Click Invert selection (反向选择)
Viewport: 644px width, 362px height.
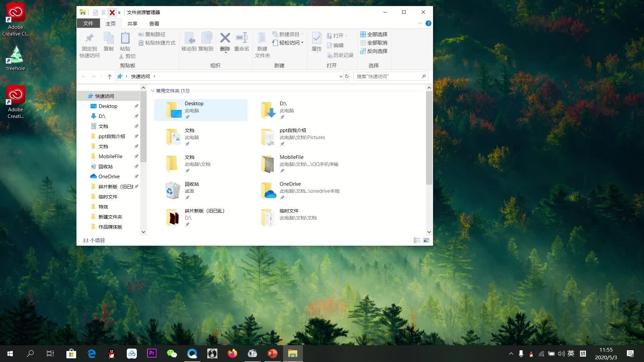coord(374,51)
